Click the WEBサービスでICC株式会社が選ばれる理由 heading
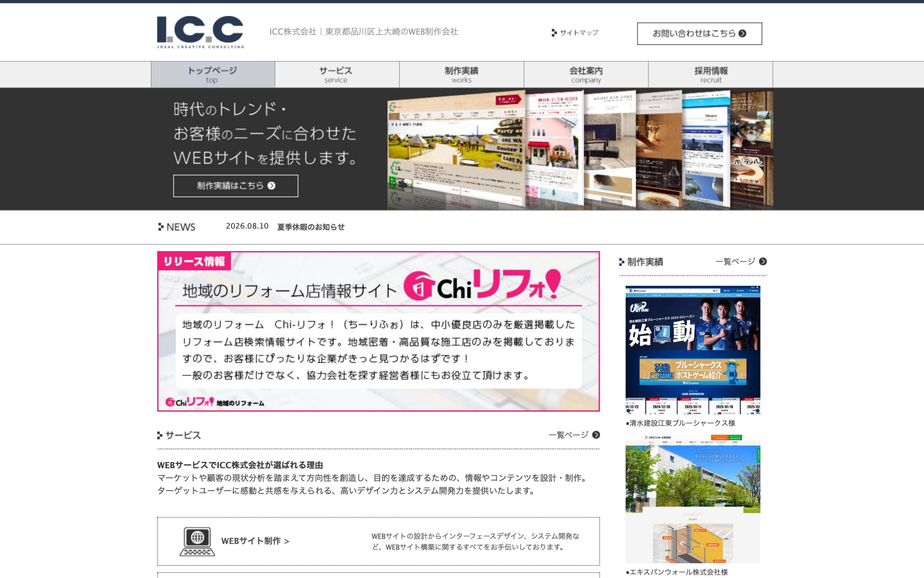924x578 pixels. coord(240,465)
